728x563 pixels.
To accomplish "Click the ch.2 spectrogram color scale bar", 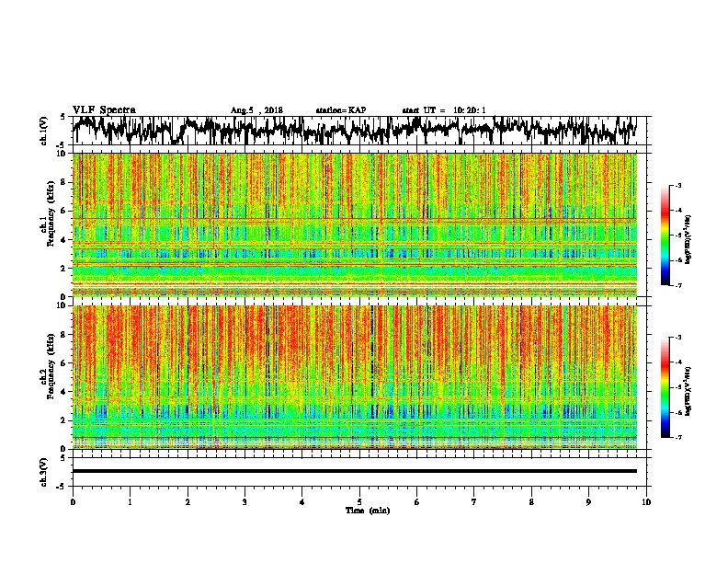I will (x=665, y=387).
